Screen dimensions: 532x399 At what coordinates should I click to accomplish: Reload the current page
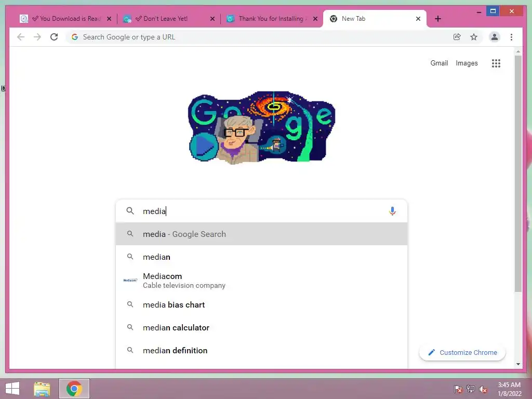(x=54, y=37)
